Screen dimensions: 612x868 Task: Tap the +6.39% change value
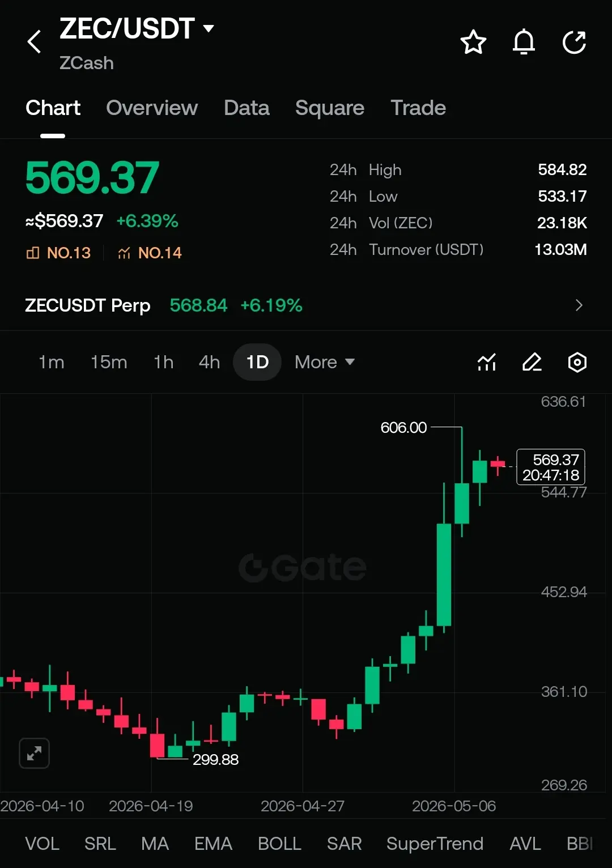(x=147, y=221)
